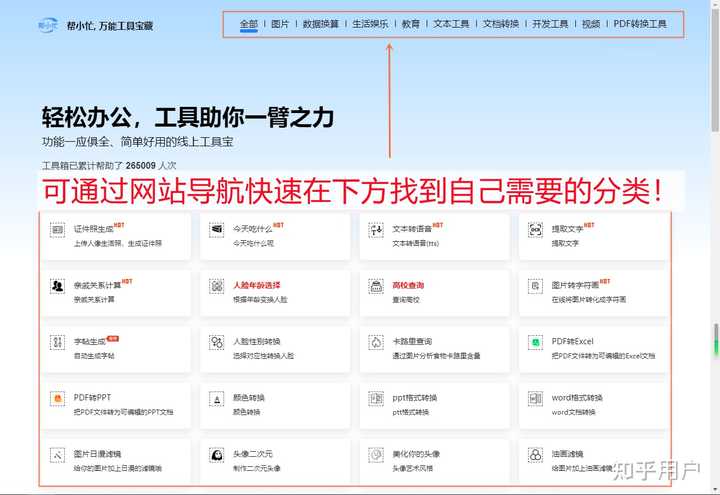Open the 人脸性别转换 gender icon
Image resolution: width=720 pixels, height=495 pixels.
click(x=217, y=343)
